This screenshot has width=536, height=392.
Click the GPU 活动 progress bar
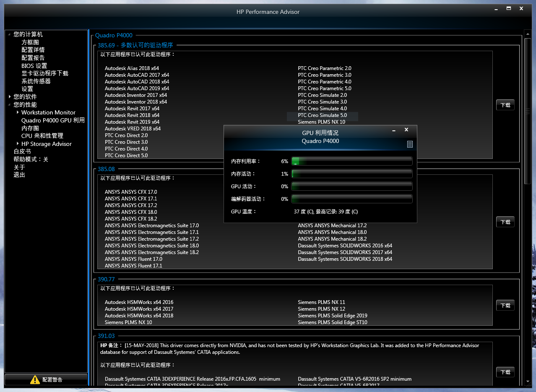(352, 186)
